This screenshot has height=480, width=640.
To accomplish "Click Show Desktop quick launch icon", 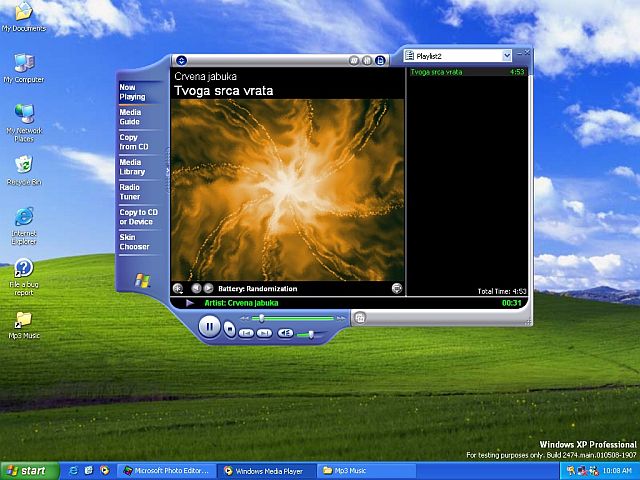I will click(x=89, y=471).
